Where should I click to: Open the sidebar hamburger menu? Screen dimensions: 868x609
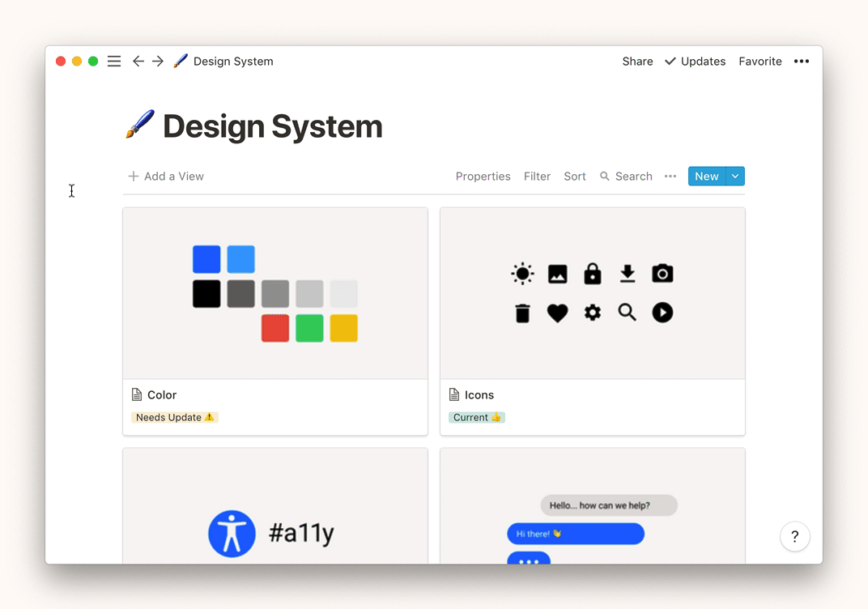[x=114, y=62]
